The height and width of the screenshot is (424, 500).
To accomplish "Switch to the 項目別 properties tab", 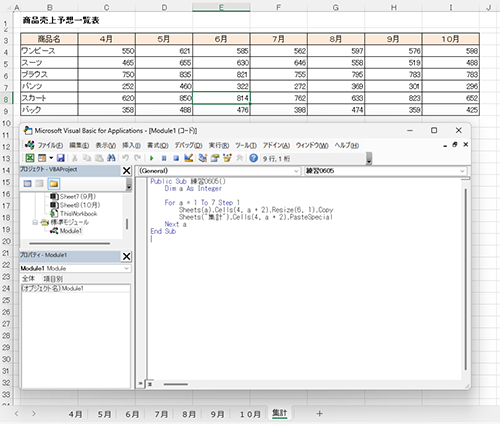I will 53,279.
